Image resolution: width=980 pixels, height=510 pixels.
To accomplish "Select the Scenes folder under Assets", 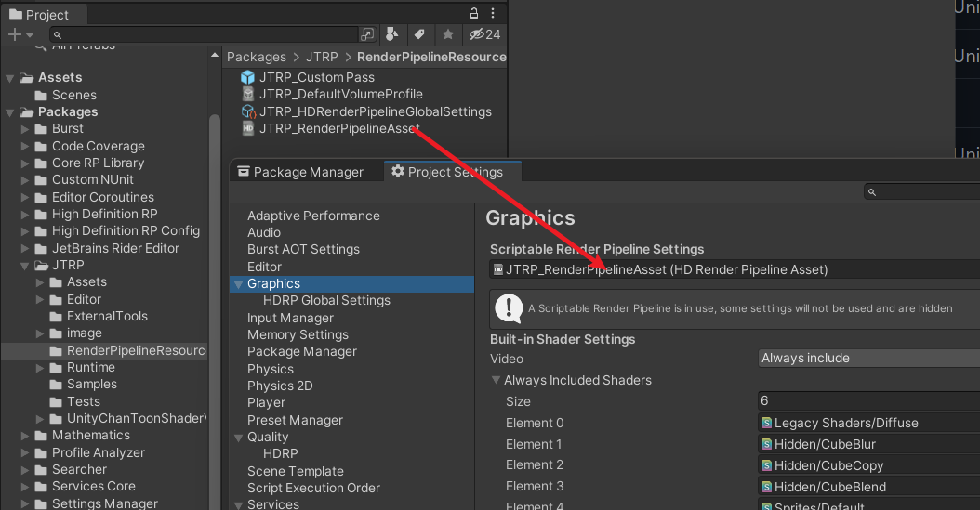I will click(66, 96).
